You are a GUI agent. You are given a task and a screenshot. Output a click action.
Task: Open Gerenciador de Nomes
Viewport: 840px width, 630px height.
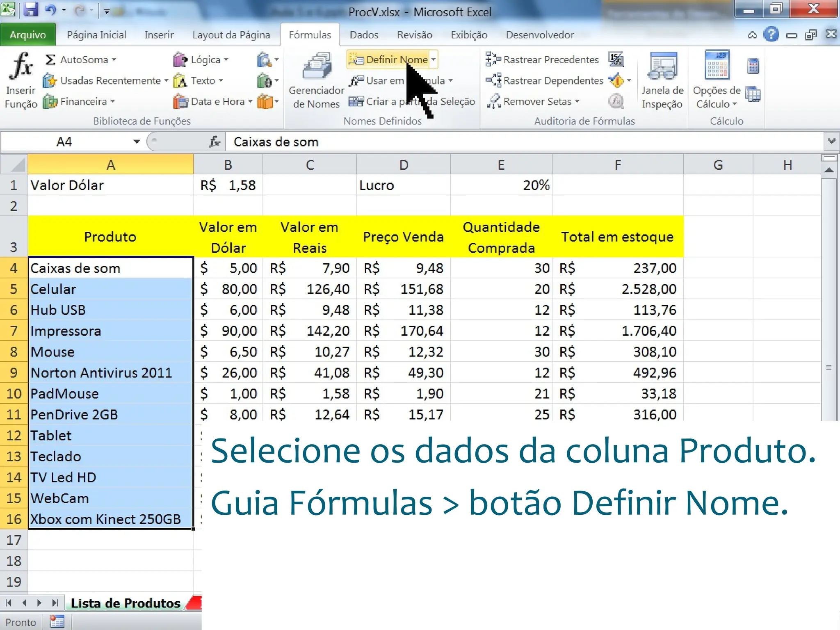[x=316, y=80]
